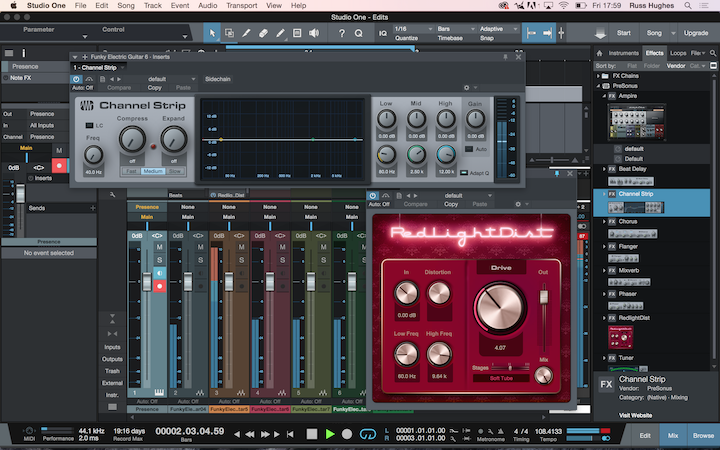Screen dimensions: 720x450
Task: Click the question mark help icon
Action: (341, 33)
